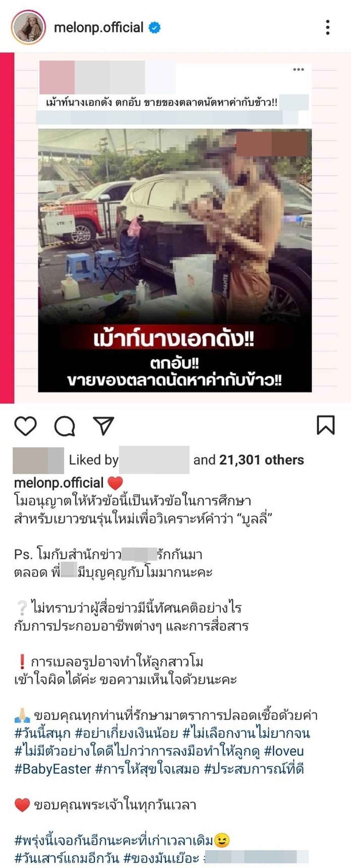This screenshot has width=351, height=868.
Task: Open the #วันเสาร์แถมอีกวัน hashtag
Action: (x=67, y=859)
